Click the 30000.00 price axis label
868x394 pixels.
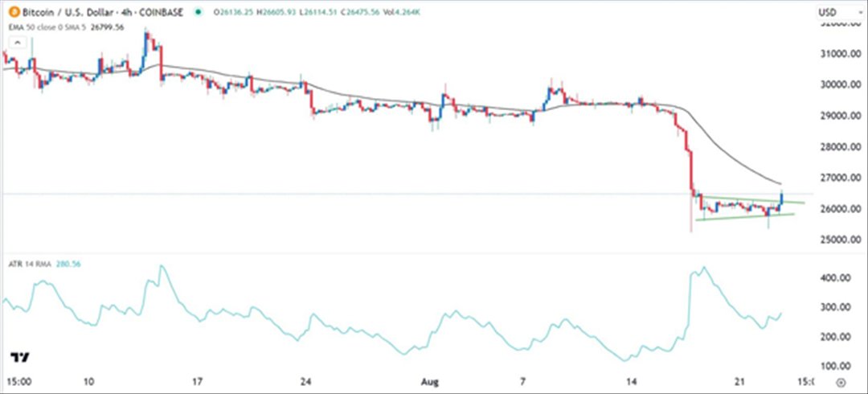pyautogui.click(x=841, y=84)
